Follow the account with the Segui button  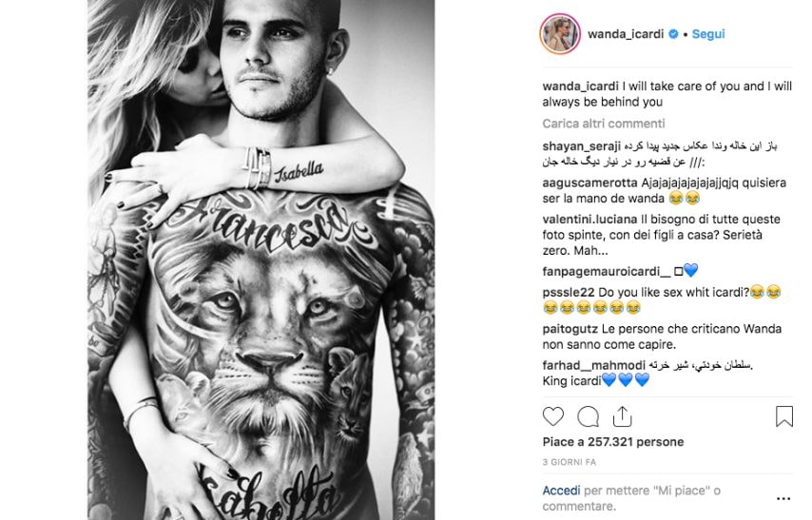point(708,34)
